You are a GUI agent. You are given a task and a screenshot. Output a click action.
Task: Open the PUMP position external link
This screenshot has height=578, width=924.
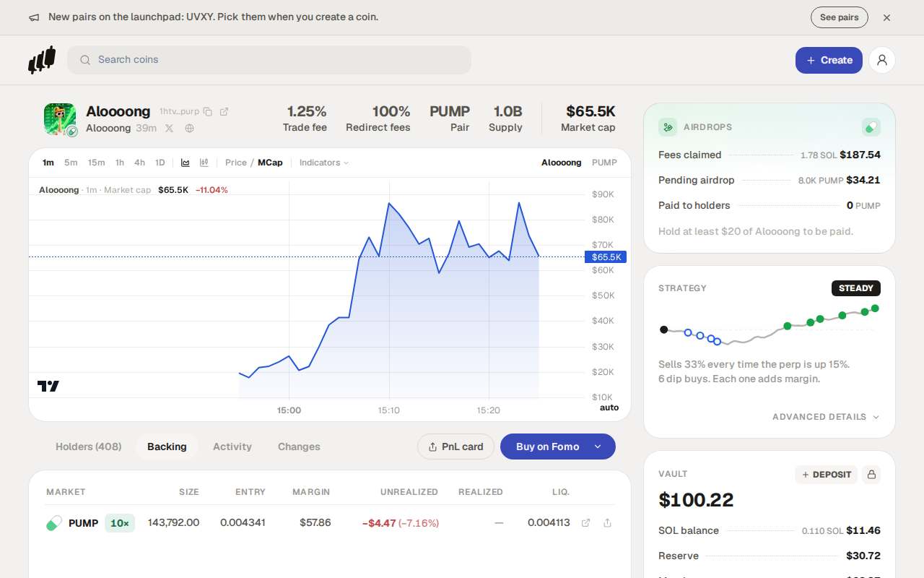[x=586, y=523]
